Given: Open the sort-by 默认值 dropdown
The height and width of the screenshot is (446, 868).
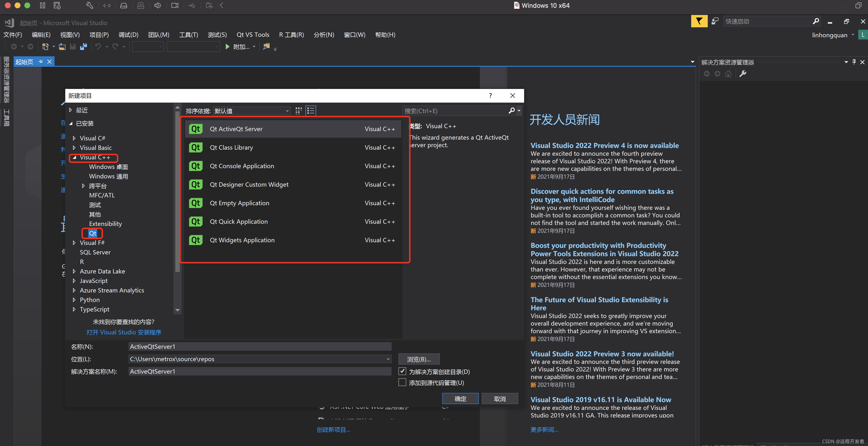Looking at the screenshot, I should [252, 111].
